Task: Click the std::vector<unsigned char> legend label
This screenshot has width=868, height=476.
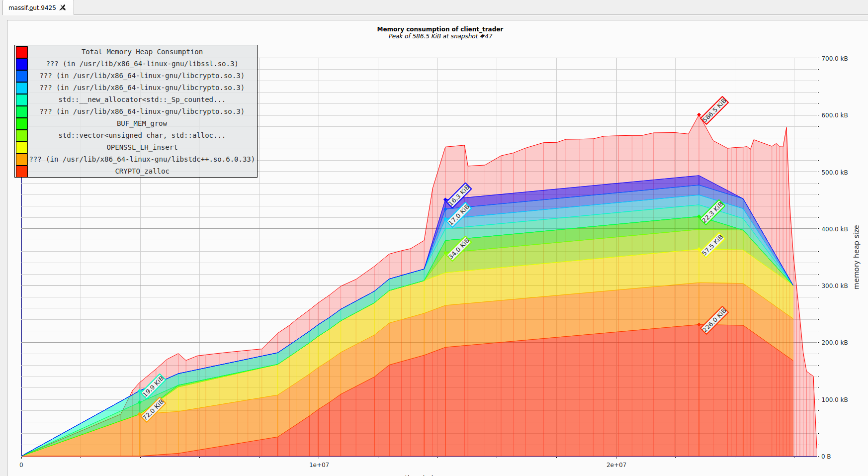Action: point(142,135)
